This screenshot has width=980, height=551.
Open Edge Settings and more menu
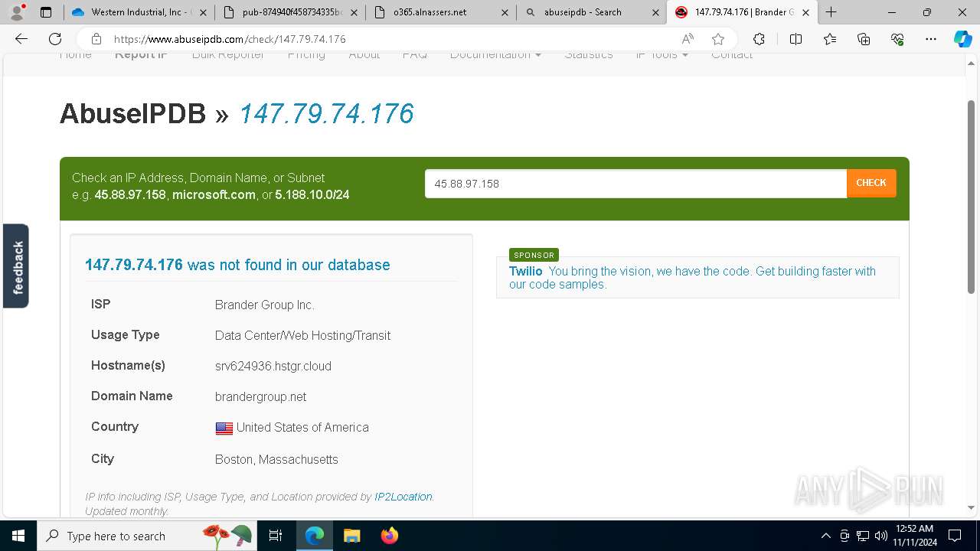931,39
